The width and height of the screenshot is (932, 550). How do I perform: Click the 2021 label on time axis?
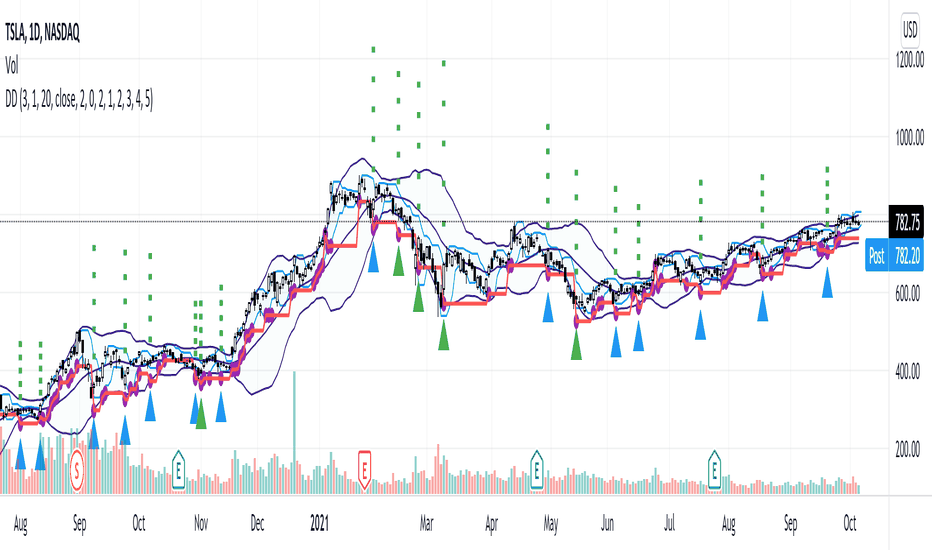(319, 523)
